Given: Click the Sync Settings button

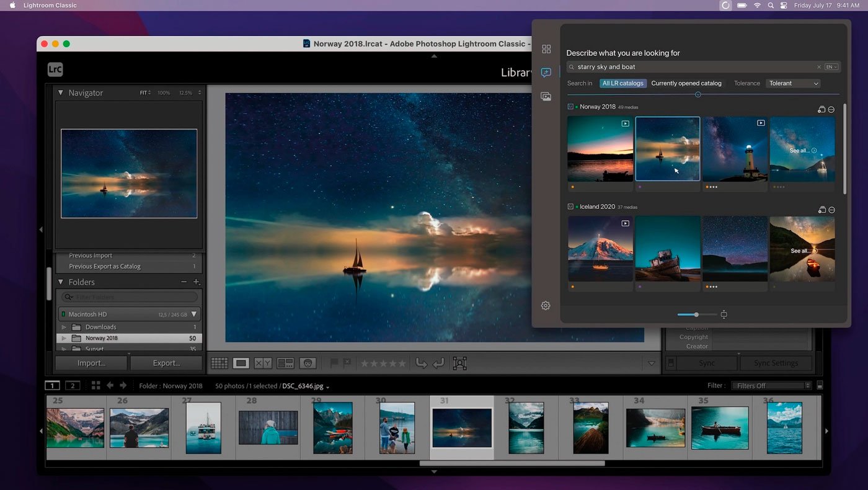Looking at the screenshot, I should pos(776,363).
